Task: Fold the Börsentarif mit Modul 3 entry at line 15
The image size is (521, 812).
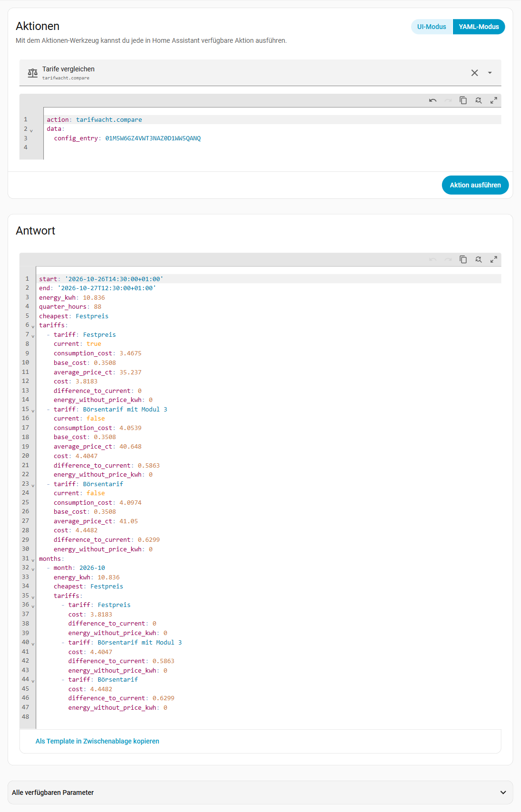Action: pyautogui.click(x=33, y=411)
